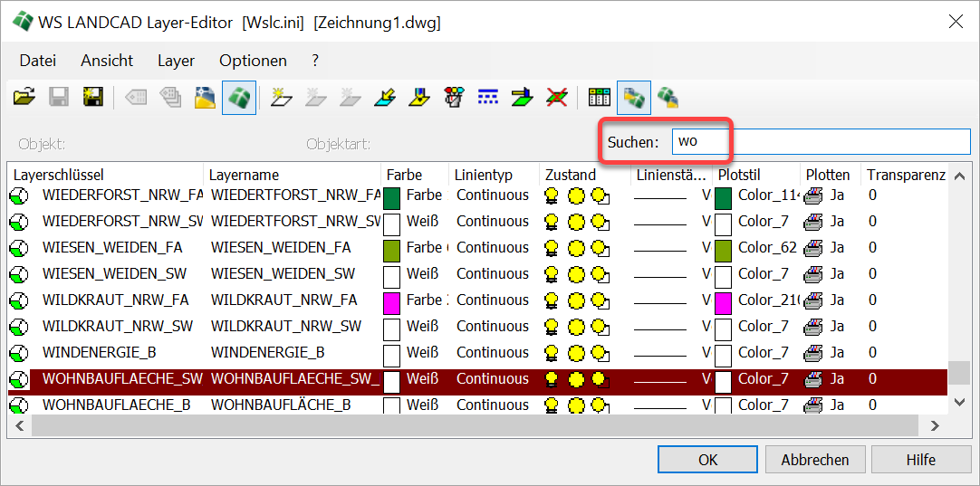This screenshot has width=980, height=486.
Task: Click magenta color swatch of WILDKRAUT_NRW_FA
Action: [x=391, y=300]
